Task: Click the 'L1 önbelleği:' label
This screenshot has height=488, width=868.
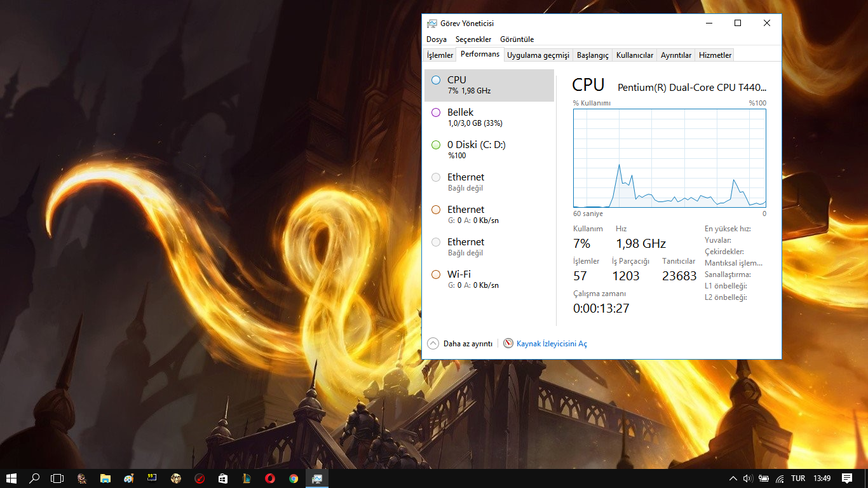Action: coord(726,286)
